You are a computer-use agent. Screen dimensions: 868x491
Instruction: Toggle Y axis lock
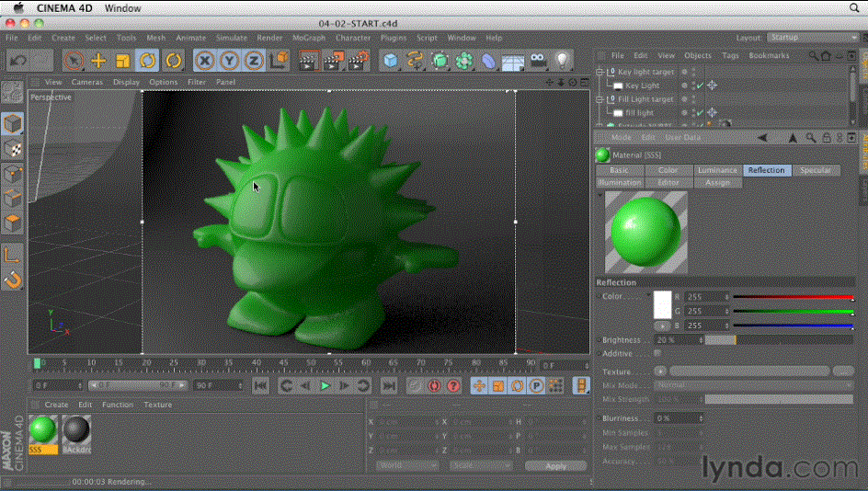pos(229,61)
